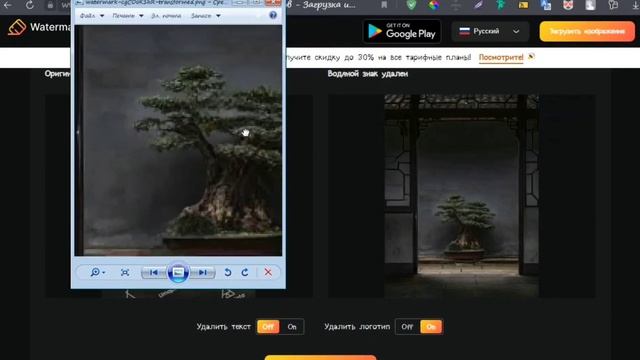Open help in Photo Viewer window
The width and height of the screenshot is (640, 360).
[x=273, y=15]
